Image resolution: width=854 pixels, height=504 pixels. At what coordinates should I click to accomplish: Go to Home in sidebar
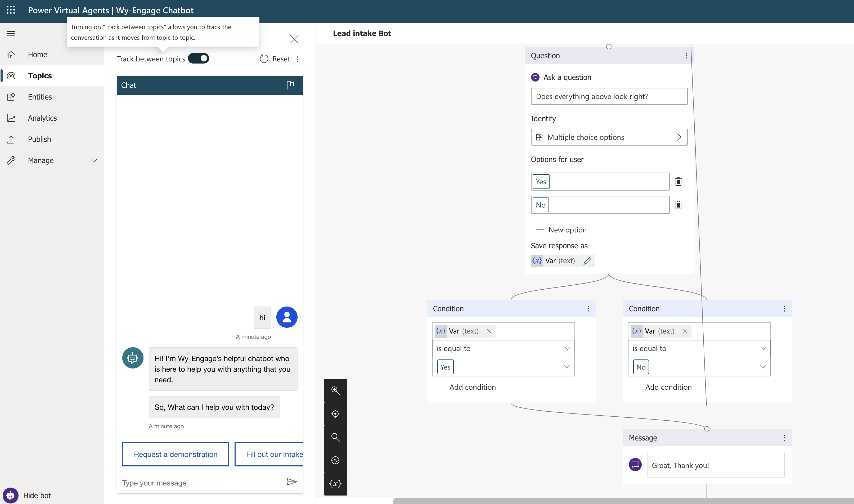tap(52, 54)
